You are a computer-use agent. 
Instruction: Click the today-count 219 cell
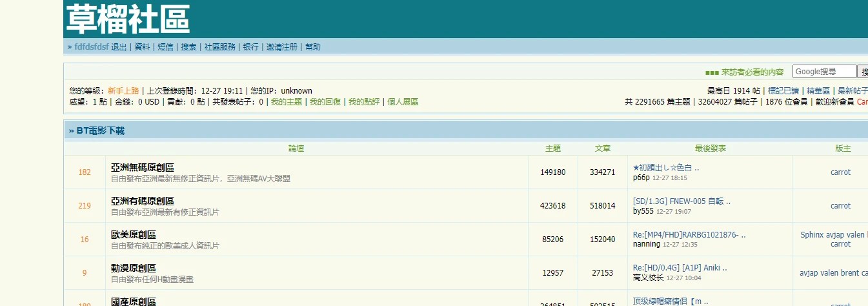tap(85, 206)
